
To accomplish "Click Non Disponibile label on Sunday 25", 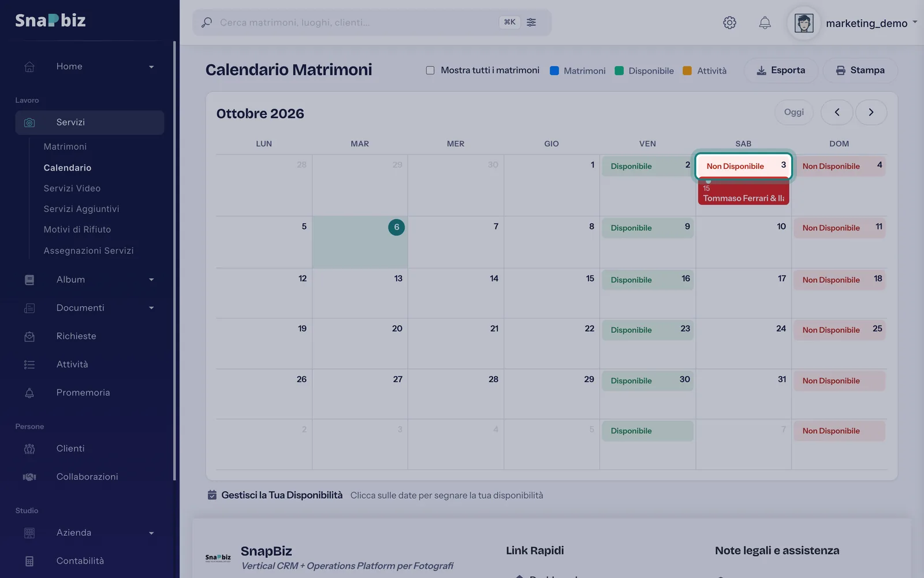I will click(831, 331).
